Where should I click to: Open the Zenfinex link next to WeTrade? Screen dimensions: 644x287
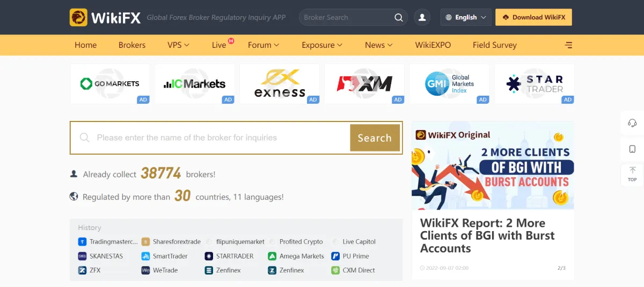point(229,270)
